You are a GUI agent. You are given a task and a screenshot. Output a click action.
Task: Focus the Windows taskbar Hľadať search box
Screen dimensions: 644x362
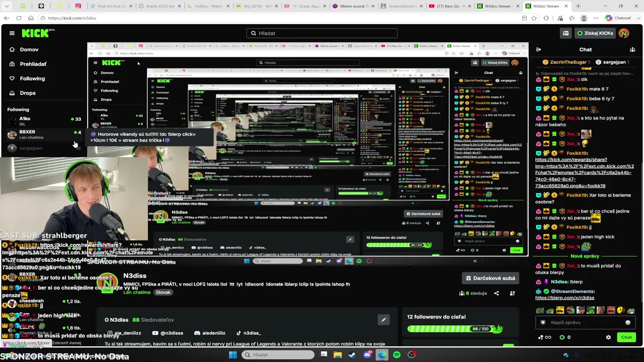pyautogui.click(x=278, y=355)
